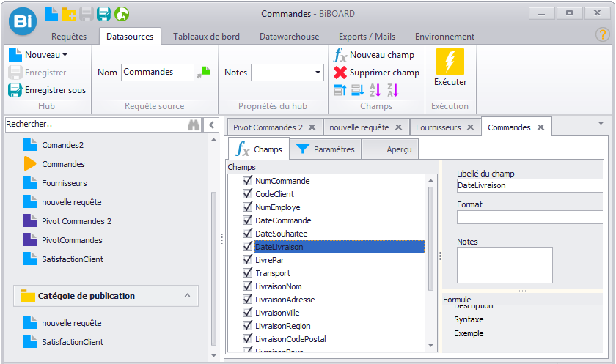The height and width of the screenshot is (364, 616).
Task: Switch to the Tableaux de bord ribbon tab
Action: tap(206, 37)
